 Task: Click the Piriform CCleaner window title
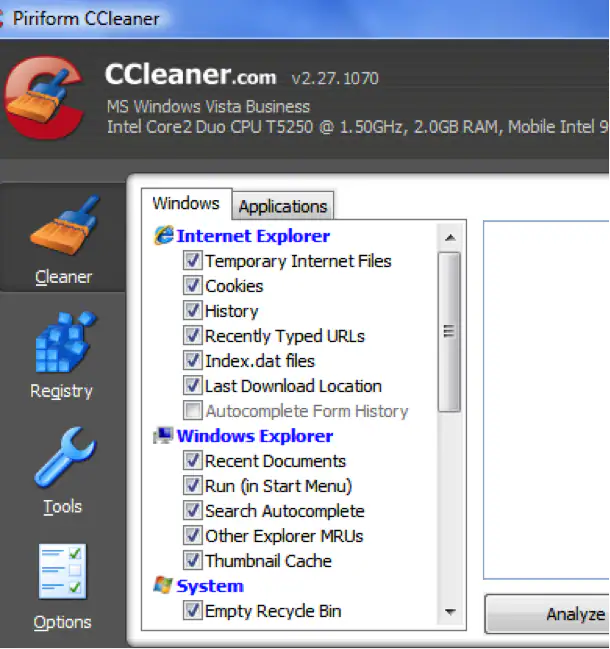click(86, 19)
